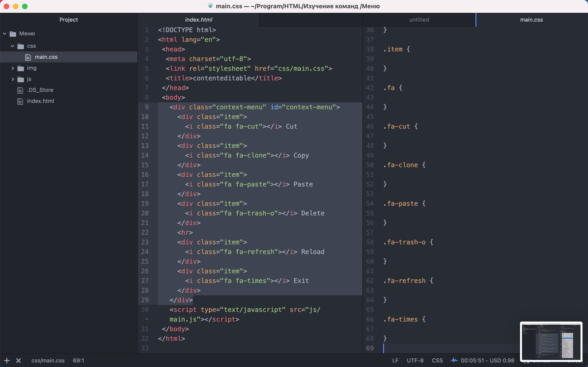Expand the js folder chevron
588x367 pixels.
[x=13, y=79]
